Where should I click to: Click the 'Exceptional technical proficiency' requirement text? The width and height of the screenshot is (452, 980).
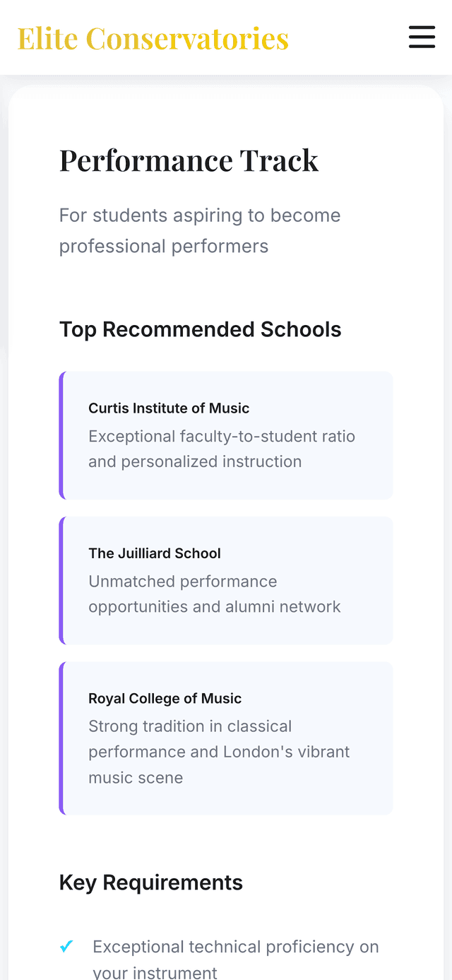click(236, 947)
